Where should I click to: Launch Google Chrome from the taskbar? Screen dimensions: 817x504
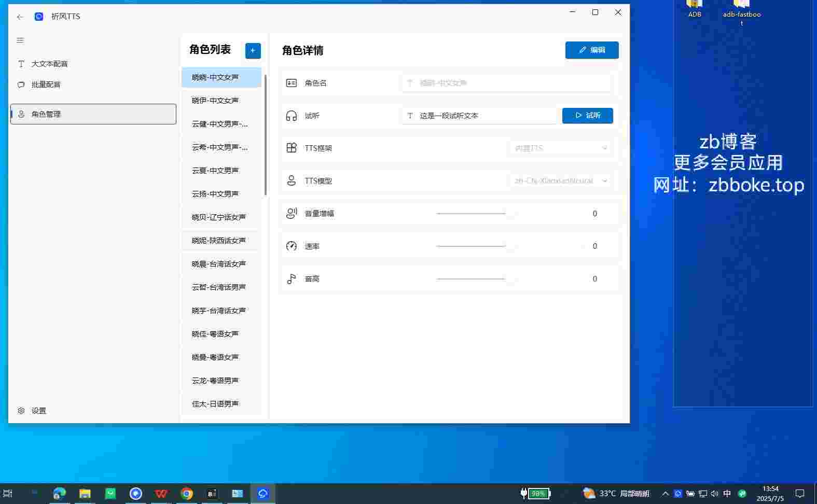pos(187,493)
